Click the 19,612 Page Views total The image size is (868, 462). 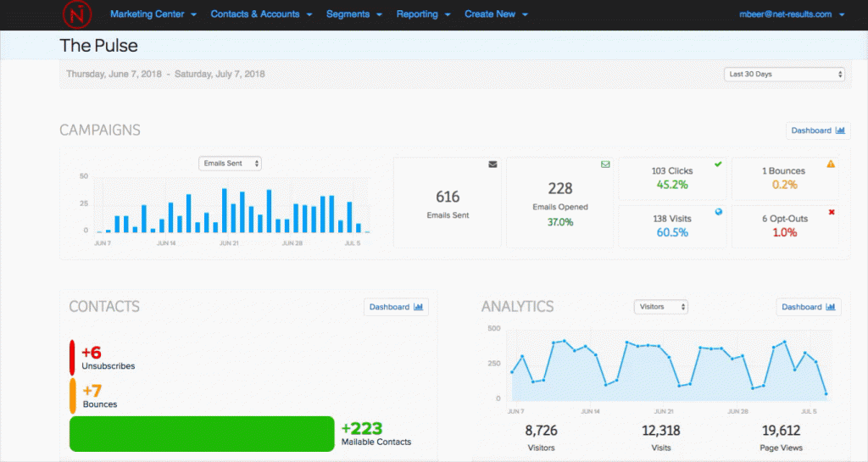781,437
